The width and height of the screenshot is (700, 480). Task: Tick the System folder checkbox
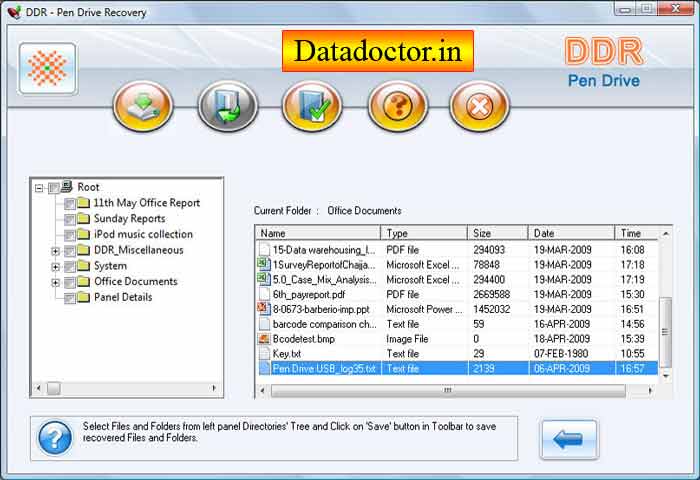[x=70, y=267]
